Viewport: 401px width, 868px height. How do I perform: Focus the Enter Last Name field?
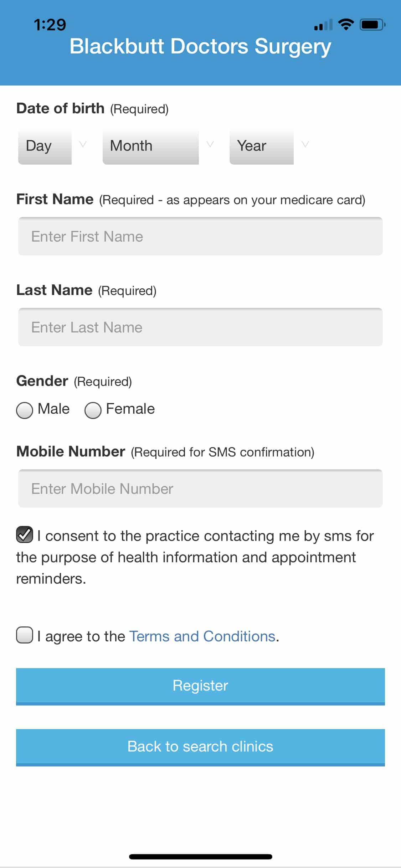click(x=200, y=327)
